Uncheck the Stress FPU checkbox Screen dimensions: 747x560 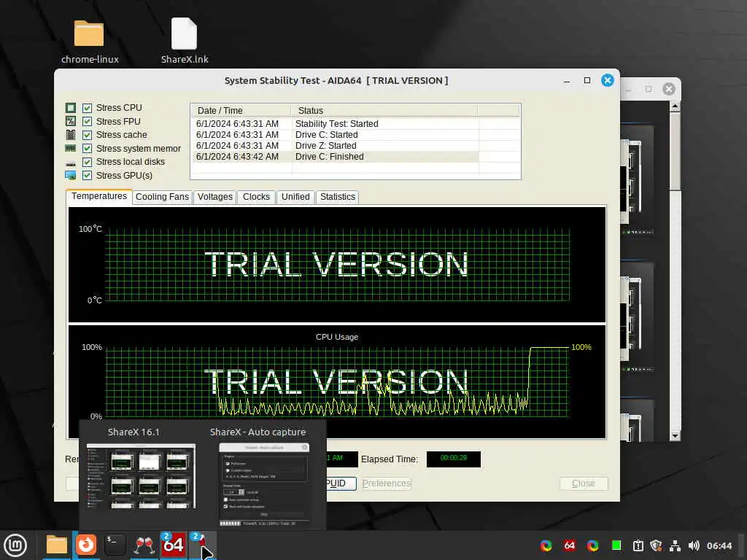point(88,122)
